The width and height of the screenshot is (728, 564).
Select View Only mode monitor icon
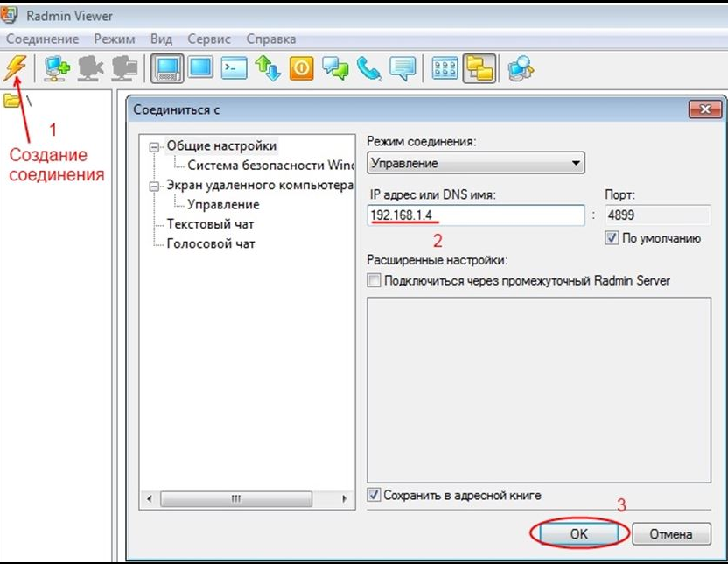[200, 67]
